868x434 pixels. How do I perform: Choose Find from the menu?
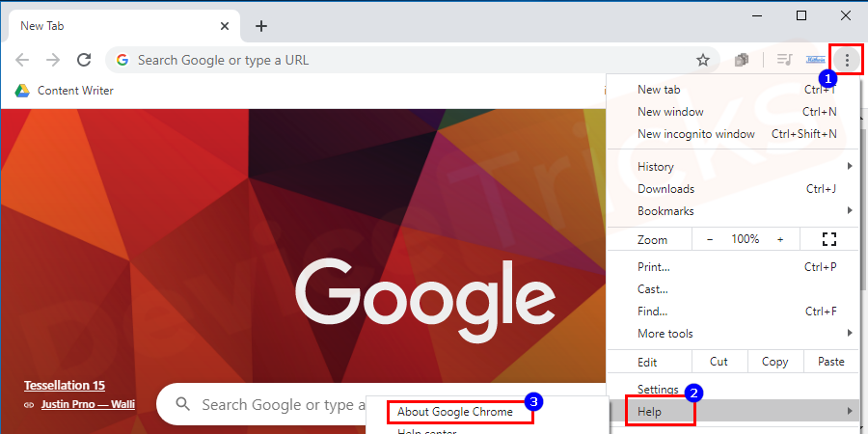tap(733, 312)
